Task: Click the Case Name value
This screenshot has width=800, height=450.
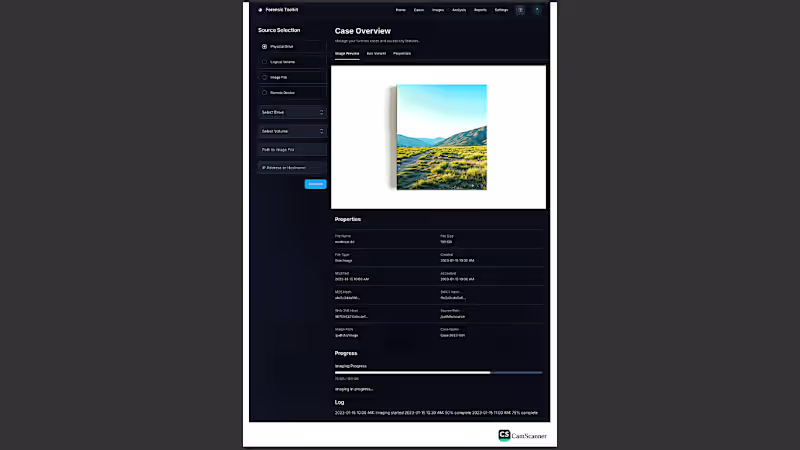Action: (453, 336)
